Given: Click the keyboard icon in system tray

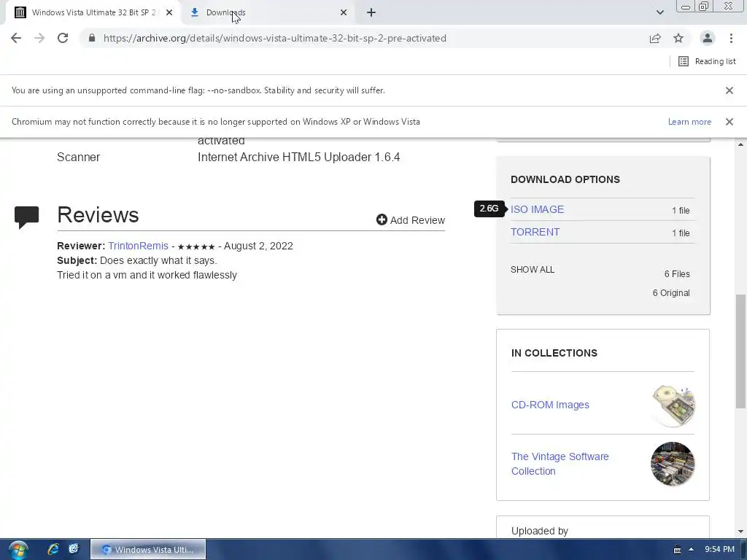Looking at the screenshot, I should (677, 550).
